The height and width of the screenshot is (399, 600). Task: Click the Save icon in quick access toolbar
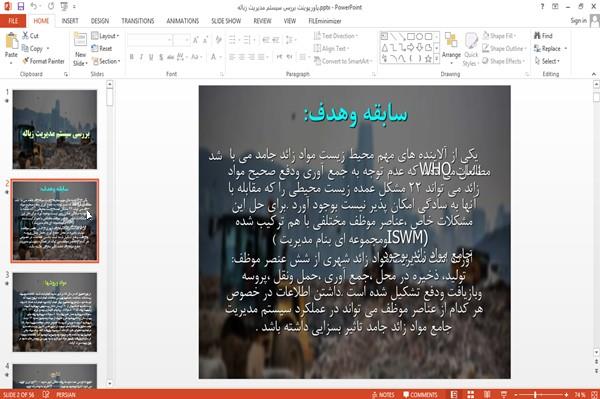coord(21,7)
